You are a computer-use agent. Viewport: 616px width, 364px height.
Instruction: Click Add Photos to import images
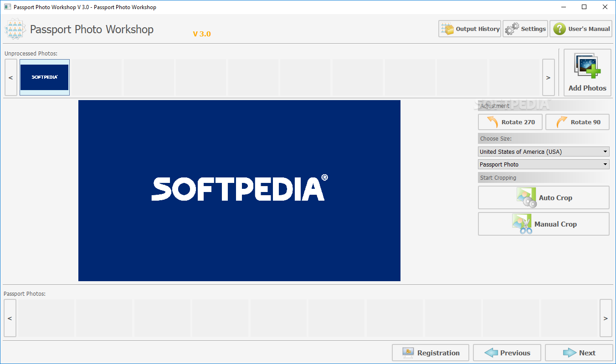[587, 73]
